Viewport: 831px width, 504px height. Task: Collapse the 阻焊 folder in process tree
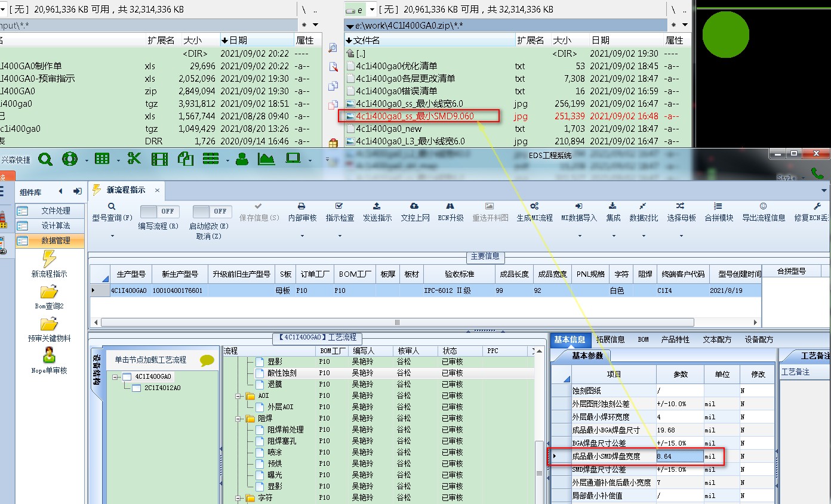(238, 418)
